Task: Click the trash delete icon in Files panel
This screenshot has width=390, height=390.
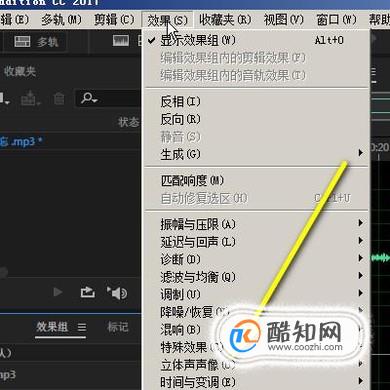Action: (59, 99)
